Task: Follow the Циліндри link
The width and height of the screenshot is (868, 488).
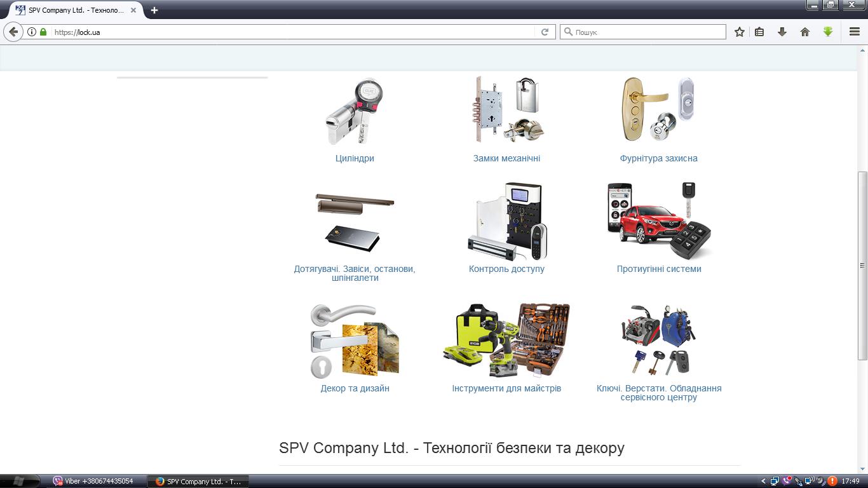Action: point(355,158)
